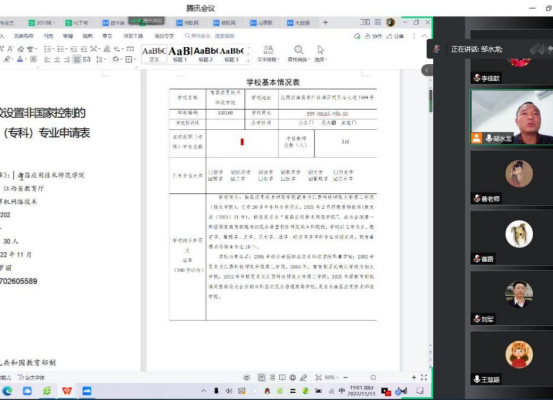Open the 引用 ribbon tab
The height and width of the screenshot is (400, 553).
[48, 36]
